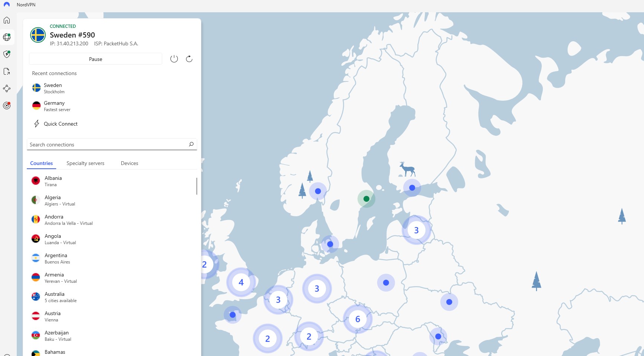Screen dimensions: 644x356
Task: Click the green connected Sweden map marker
Action: 366,199
